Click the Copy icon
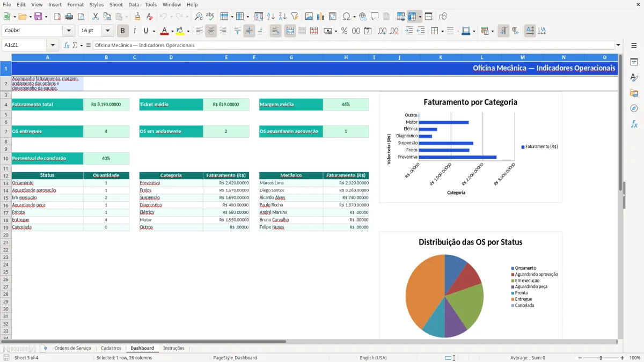 107,17
